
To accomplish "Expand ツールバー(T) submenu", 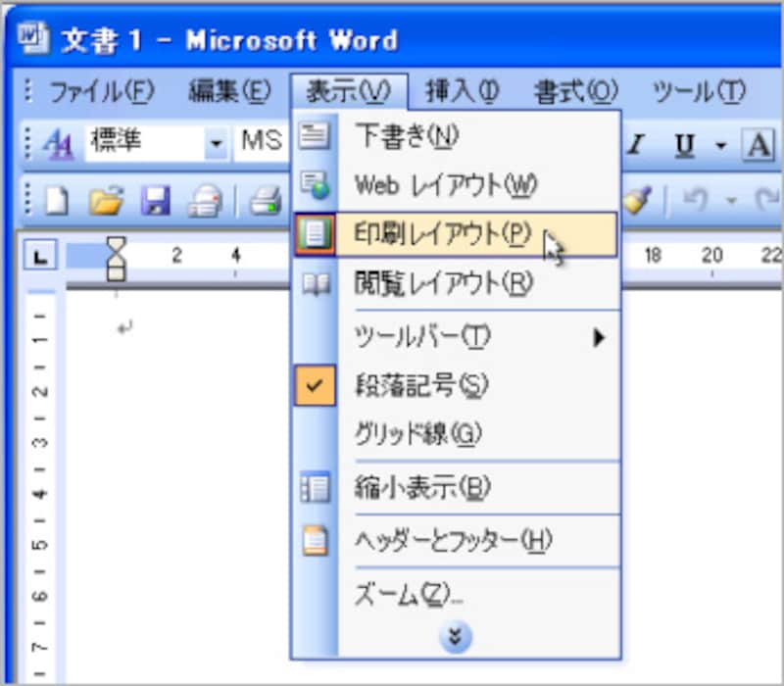I will (456, 337).
